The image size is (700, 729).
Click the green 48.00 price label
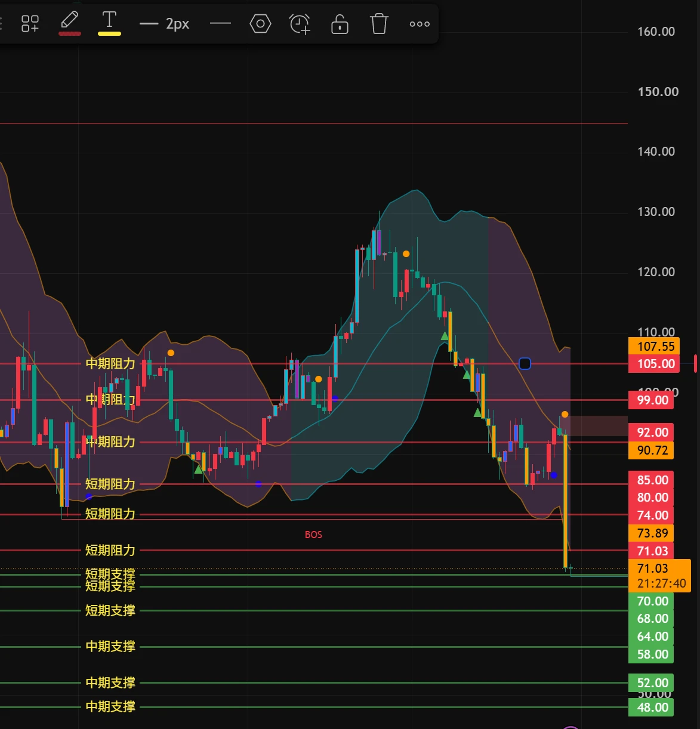pos(652,708)
